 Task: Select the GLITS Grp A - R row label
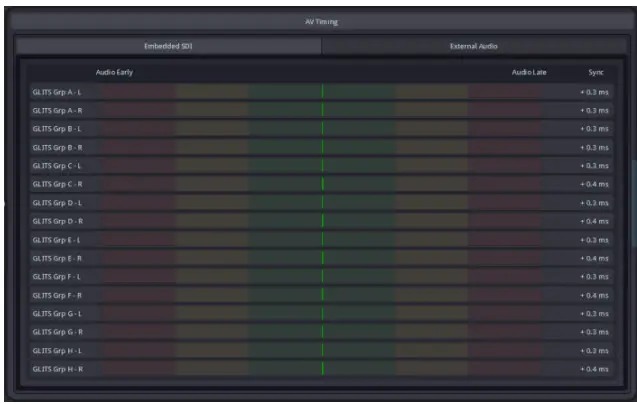(x=57, y=111)
